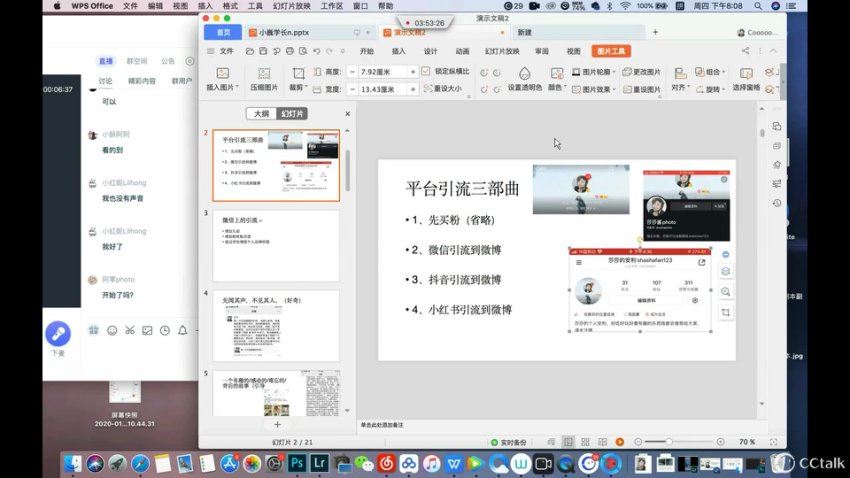Add a new slide with plus button
Viewport: 850px width, 478px height.
pos(277,424)
